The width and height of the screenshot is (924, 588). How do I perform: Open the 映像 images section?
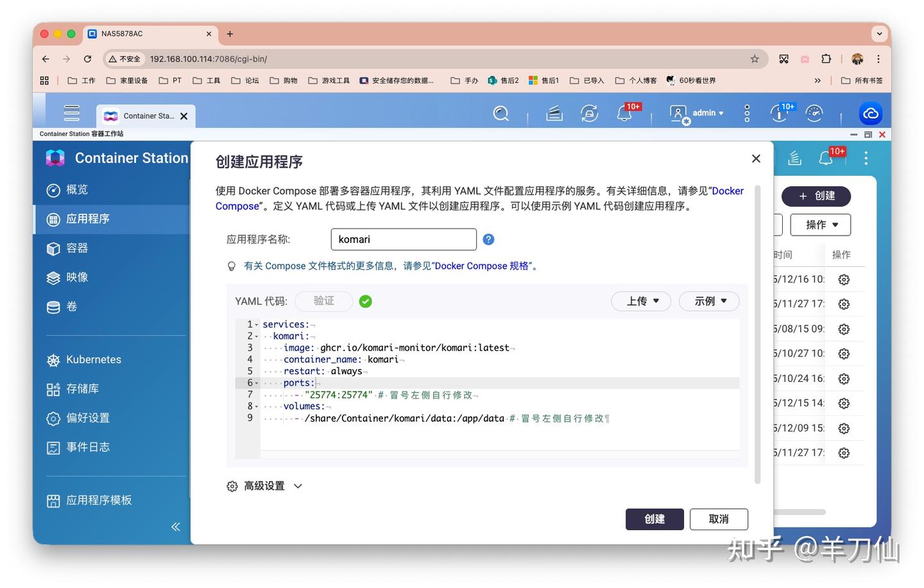tap(76, 277)
